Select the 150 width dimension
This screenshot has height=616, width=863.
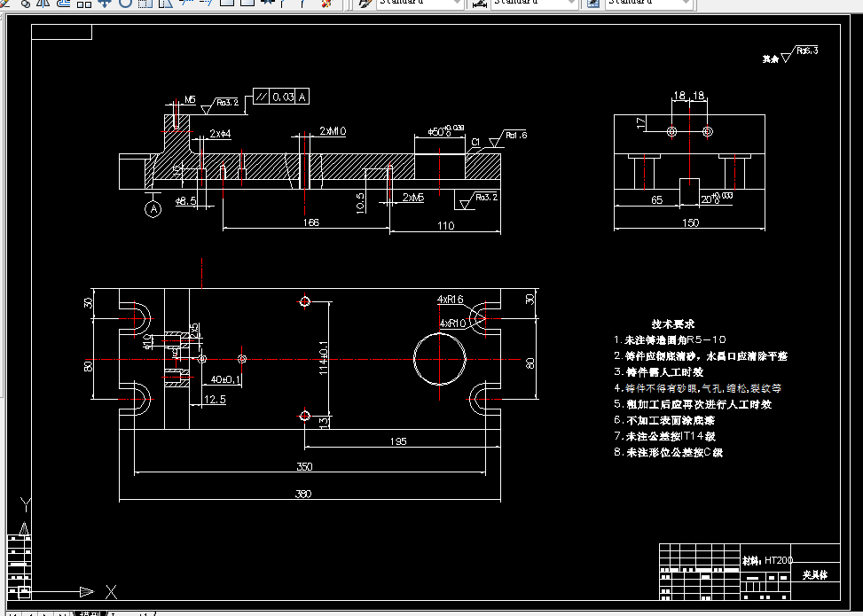(690, 222)
